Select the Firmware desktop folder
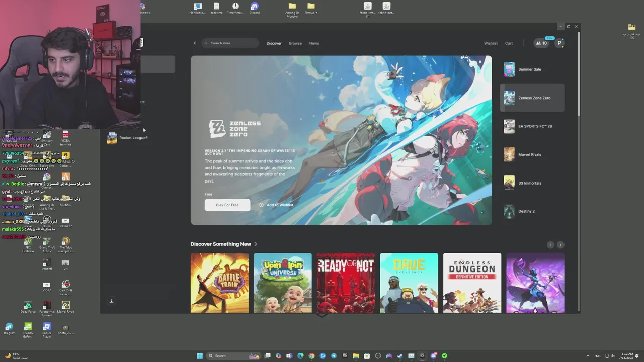Viewport: 644px width, 362px height. pyautogui.click(x=311, y=8)
